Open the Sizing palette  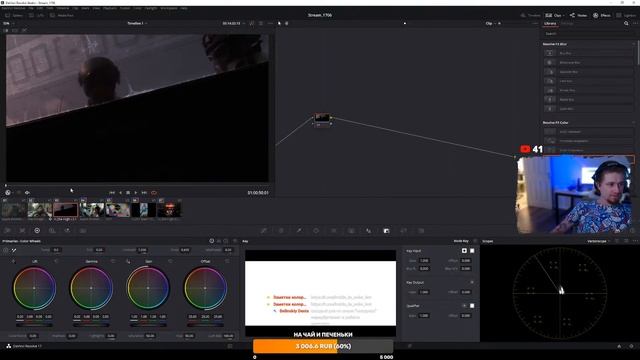pos(404,231)
